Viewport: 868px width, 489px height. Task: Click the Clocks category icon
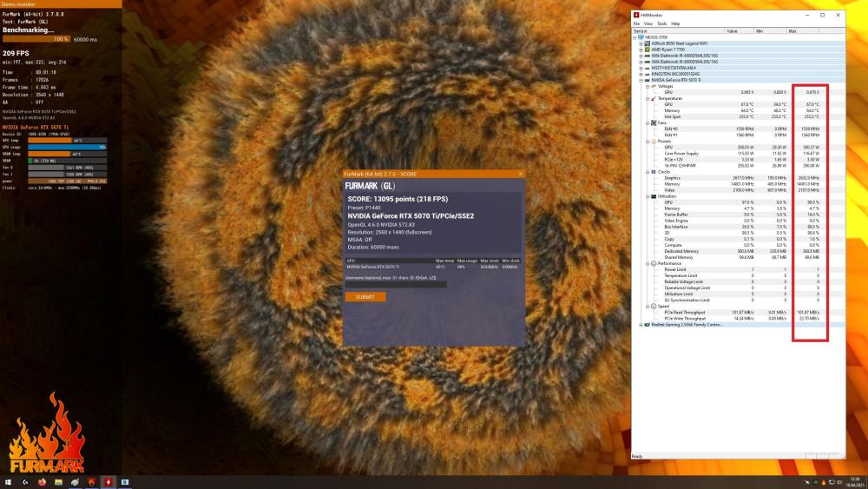tap(654, 172)
